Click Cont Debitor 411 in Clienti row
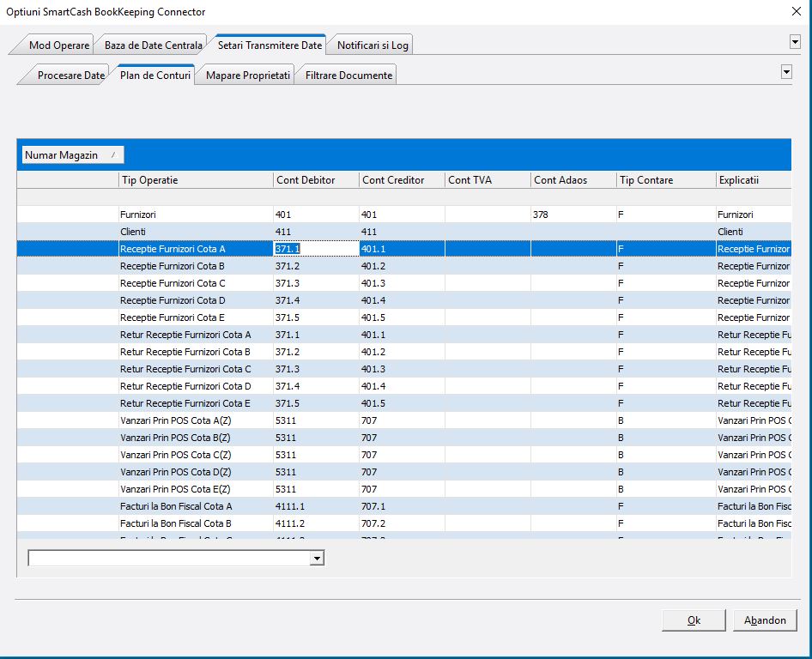Screen dimensions: 812x659 tap(316, 232)
